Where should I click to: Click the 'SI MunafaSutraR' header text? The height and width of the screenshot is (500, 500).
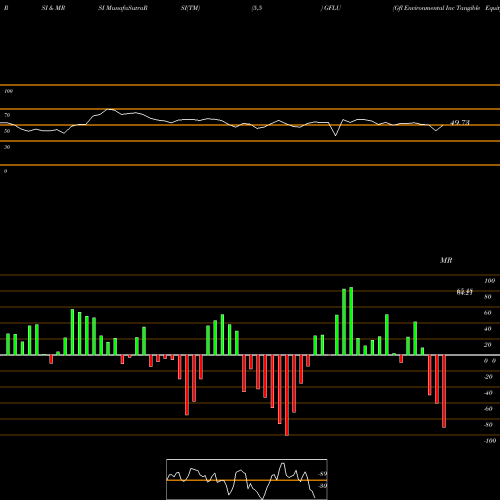(x=123, y=8)
